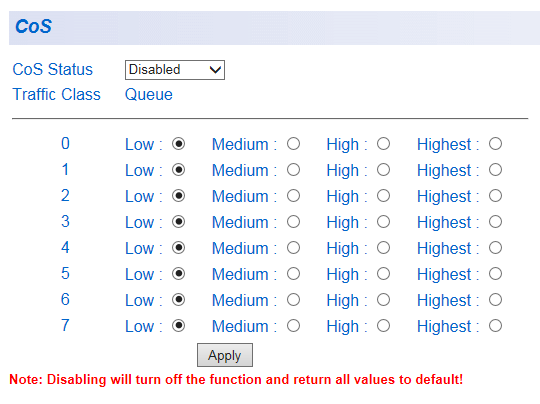Set traffic class 2 to High queue

[x=383, y=196]
